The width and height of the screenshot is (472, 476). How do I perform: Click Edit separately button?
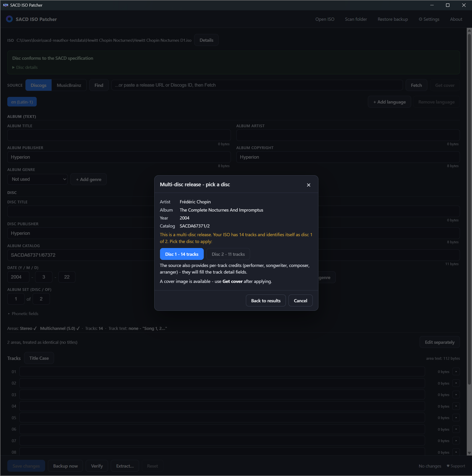439,342
